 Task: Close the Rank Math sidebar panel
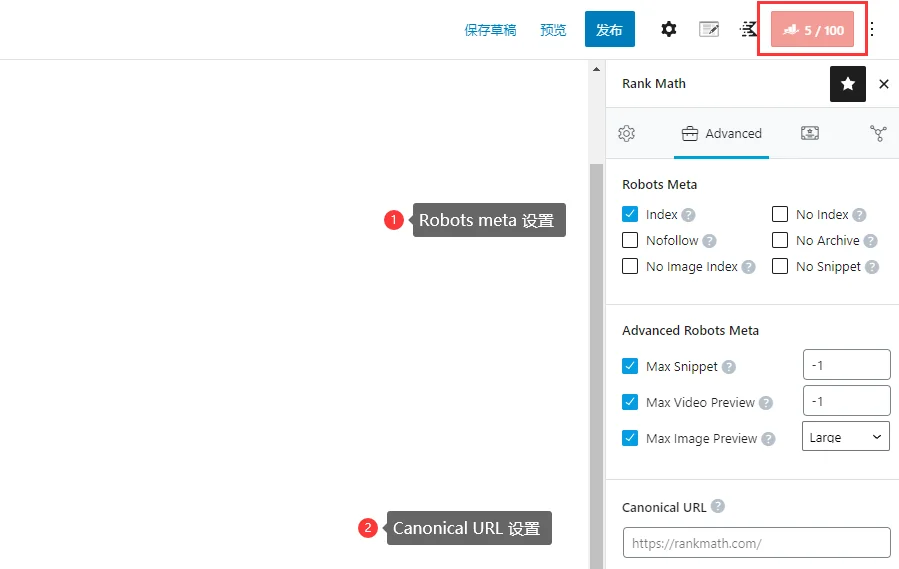click(x=884, y=84)
